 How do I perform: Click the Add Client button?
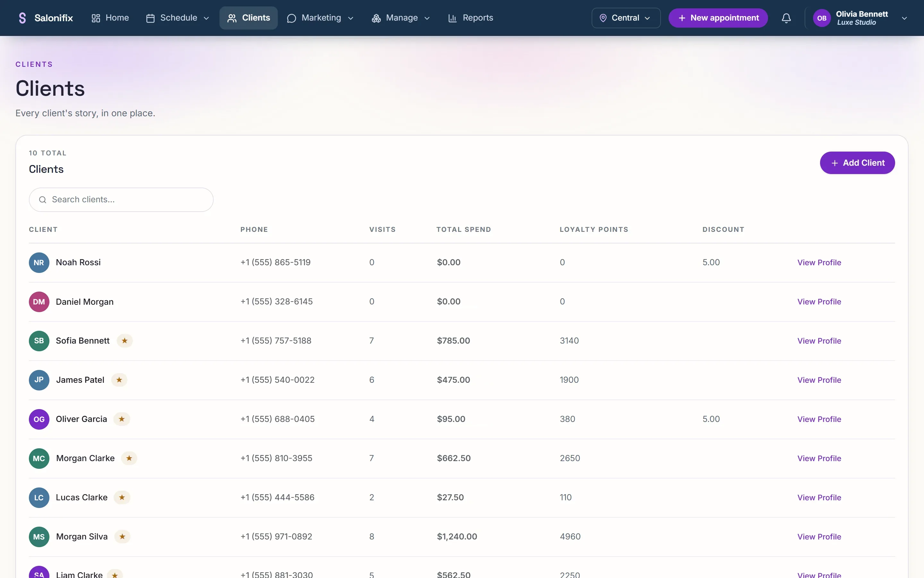(x=857, y=163)
